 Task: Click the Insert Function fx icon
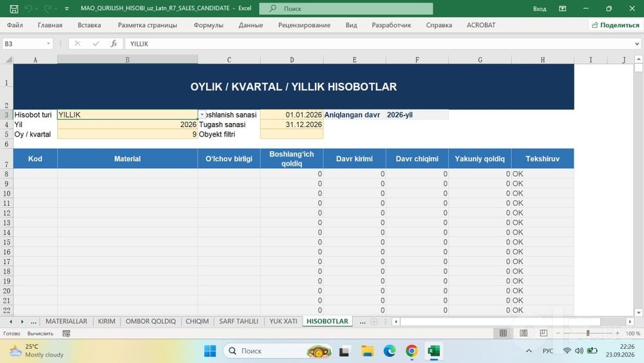pos(114,44)
